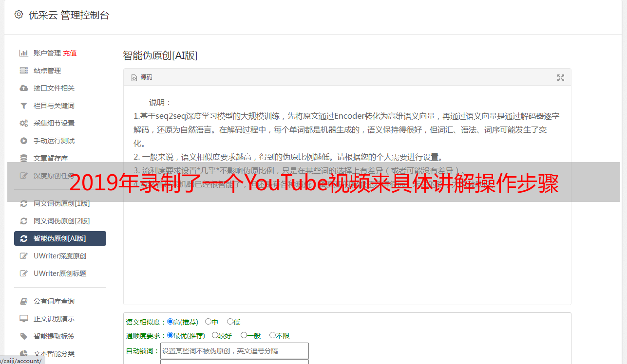Image resolution: width=627 pixels, height=364 pixels.
Task: Click the filter icon for 栏目与关键词
Action: pyautogui.click(x=23, y=106)
